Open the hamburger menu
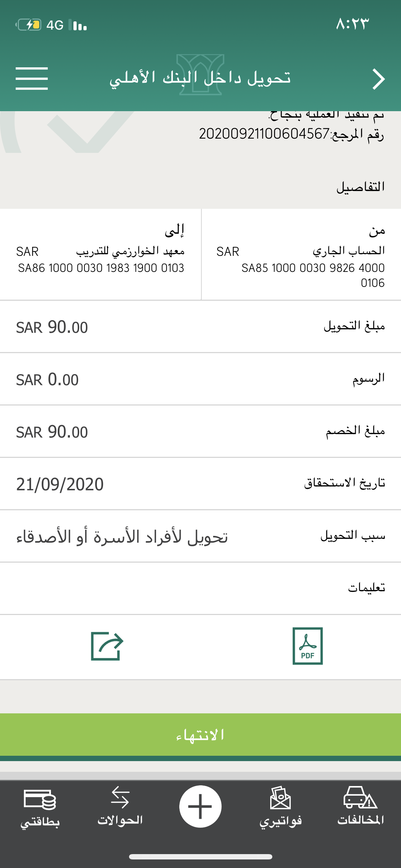This screenshot has height=868, width=401. click(32, 78)
